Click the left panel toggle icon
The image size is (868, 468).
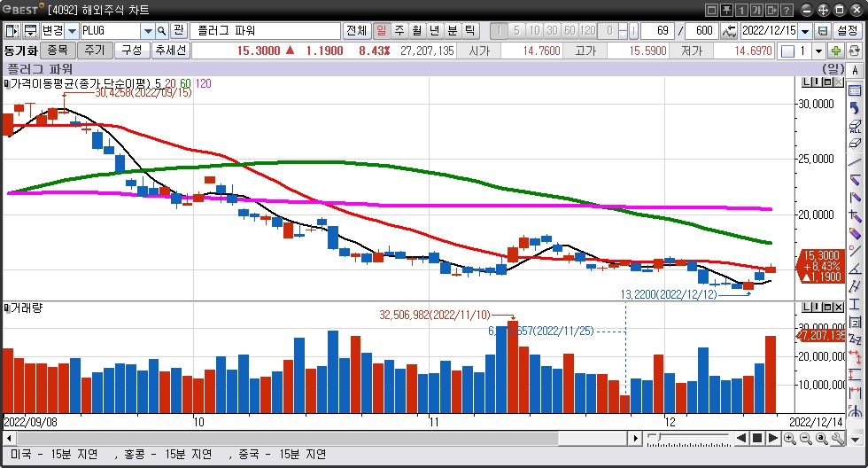pyautogui.click(x=12, y=30)
